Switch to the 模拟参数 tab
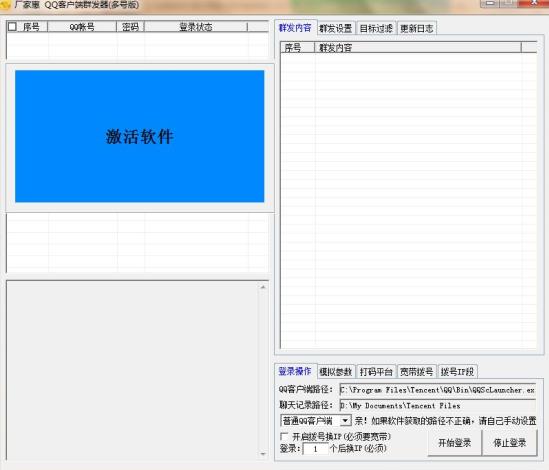 pos(335,372)
